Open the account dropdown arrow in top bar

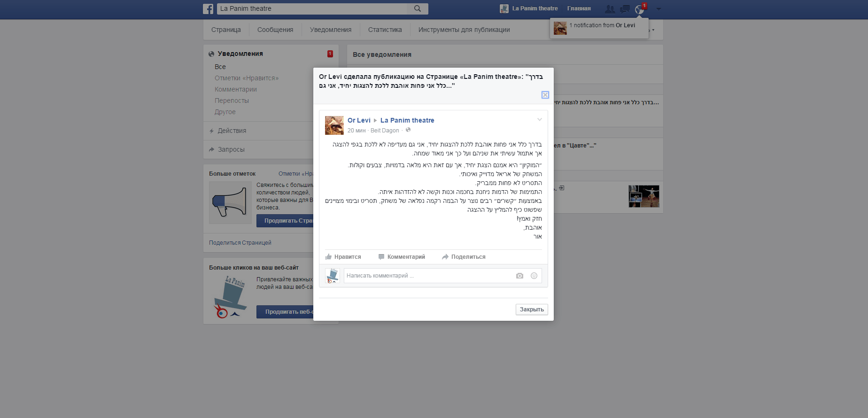[x=659, y=9]
